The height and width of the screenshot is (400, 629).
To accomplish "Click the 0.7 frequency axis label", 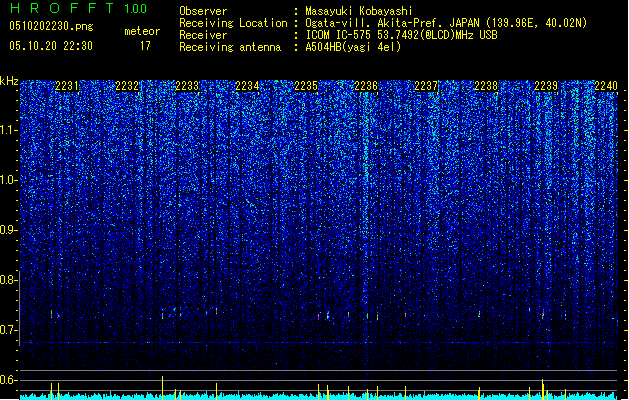I will click(x=8, y=330).
